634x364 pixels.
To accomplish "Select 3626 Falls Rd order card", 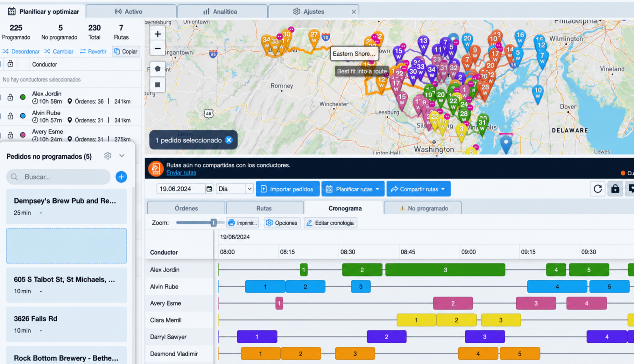I will pos(67,324).
